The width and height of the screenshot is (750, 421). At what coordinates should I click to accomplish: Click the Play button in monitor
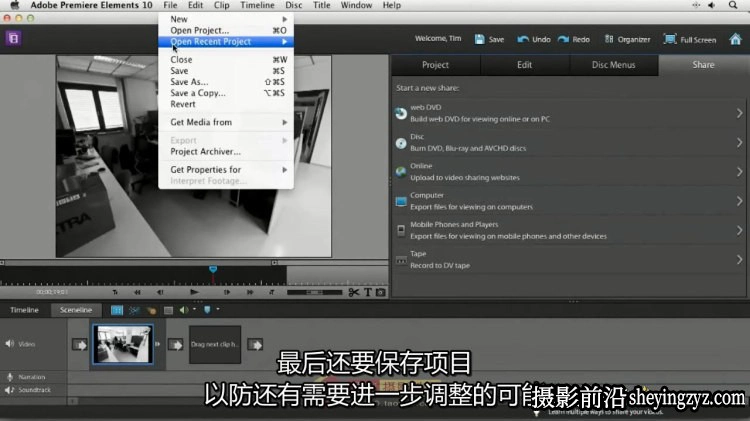click(x=194, y=292)
